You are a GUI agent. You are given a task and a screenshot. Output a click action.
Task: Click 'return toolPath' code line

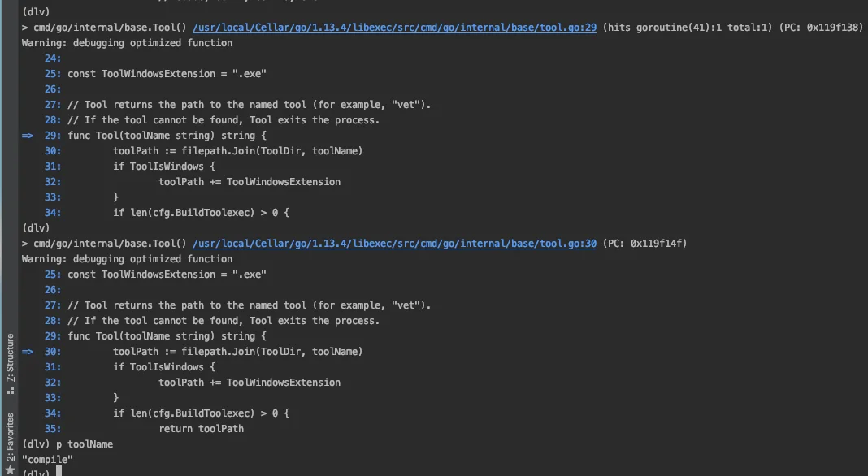(x=201, y=428)
